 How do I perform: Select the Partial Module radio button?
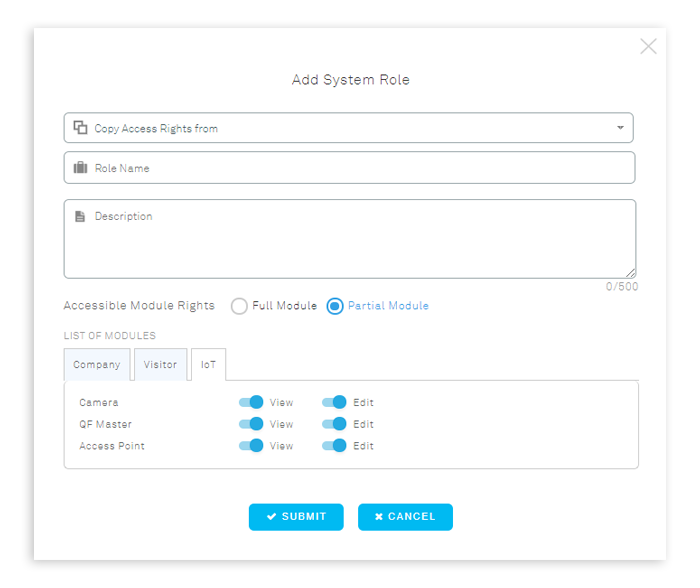[335, 306]
